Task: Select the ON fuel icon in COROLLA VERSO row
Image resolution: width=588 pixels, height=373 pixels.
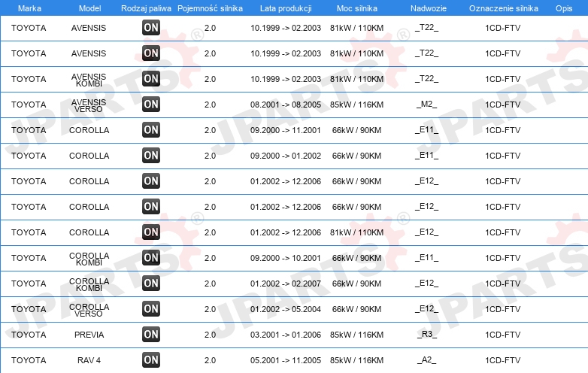Action: tap(151, 309)
